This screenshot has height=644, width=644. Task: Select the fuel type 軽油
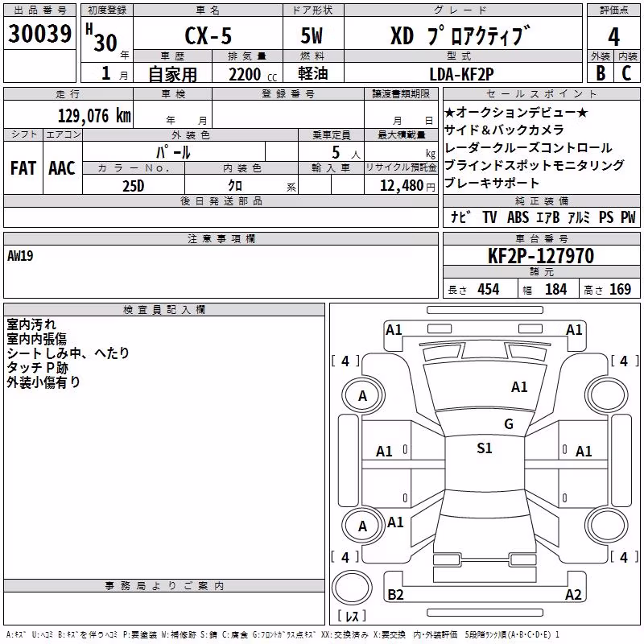312,73
